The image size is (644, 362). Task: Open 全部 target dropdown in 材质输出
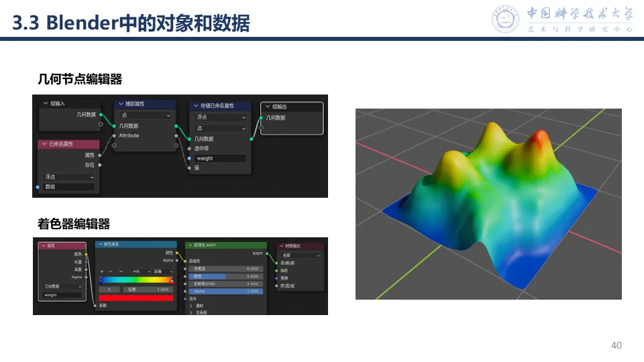301,255
